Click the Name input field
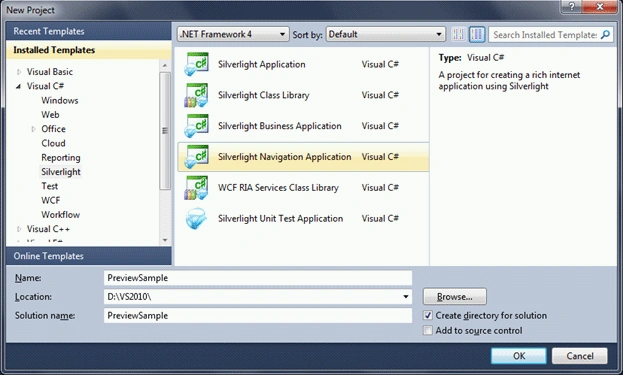The width and height of the screenshot is (623, 375). [258, 278]
